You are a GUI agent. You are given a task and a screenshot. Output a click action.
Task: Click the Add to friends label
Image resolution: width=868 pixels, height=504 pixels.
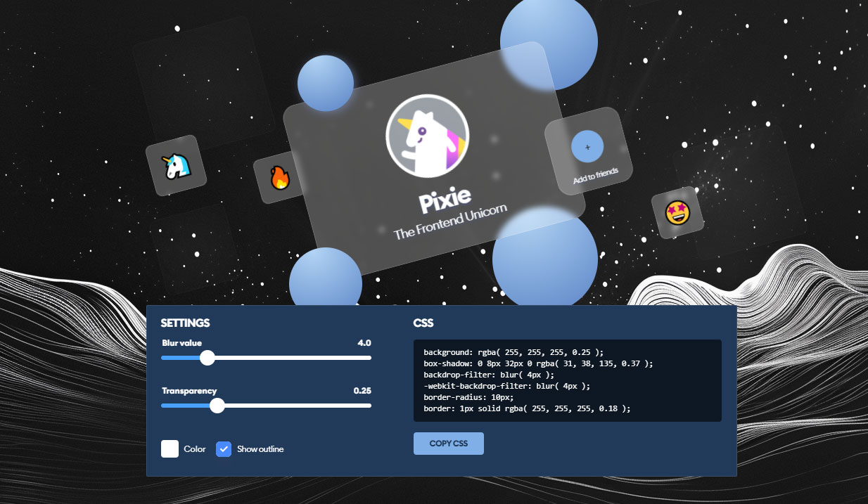[x=596, y=175]
